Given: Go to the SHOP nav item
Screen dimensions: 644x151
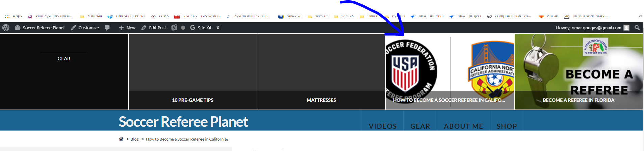Looking at the screenshot, I should pos(507,126).
